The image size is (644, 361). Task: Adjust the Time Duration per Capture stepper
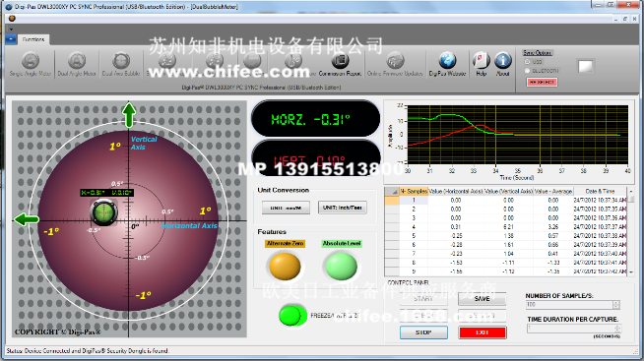click(x=616, y=329)
